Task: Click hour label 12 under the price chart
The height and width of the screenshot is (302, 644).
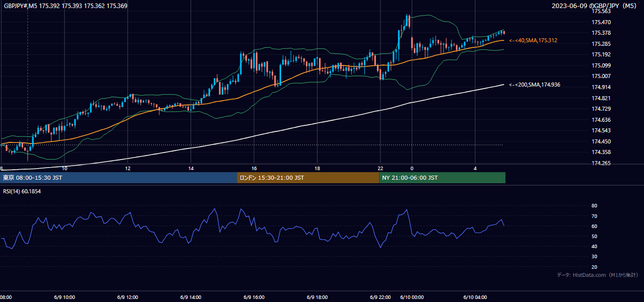Action: click(x=127, y=169)
